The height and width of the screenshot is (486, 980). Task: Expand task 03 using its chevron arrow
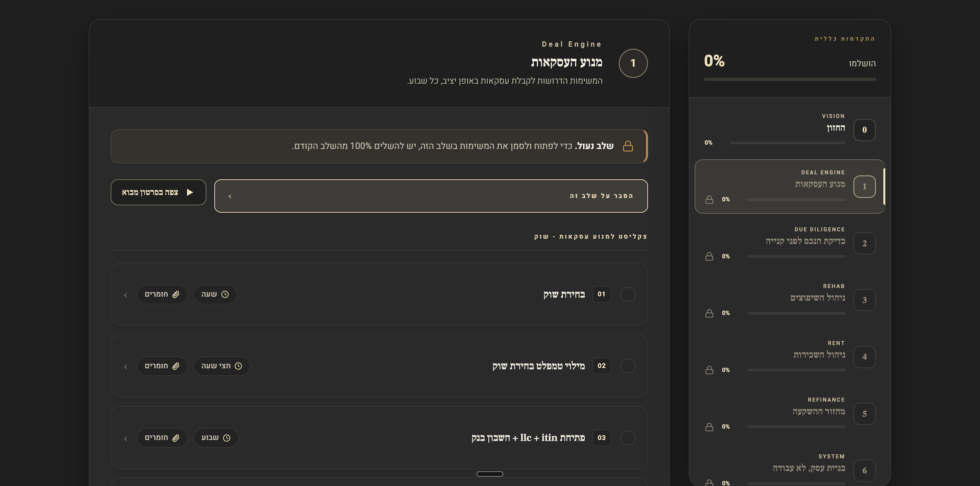[126, 438]
